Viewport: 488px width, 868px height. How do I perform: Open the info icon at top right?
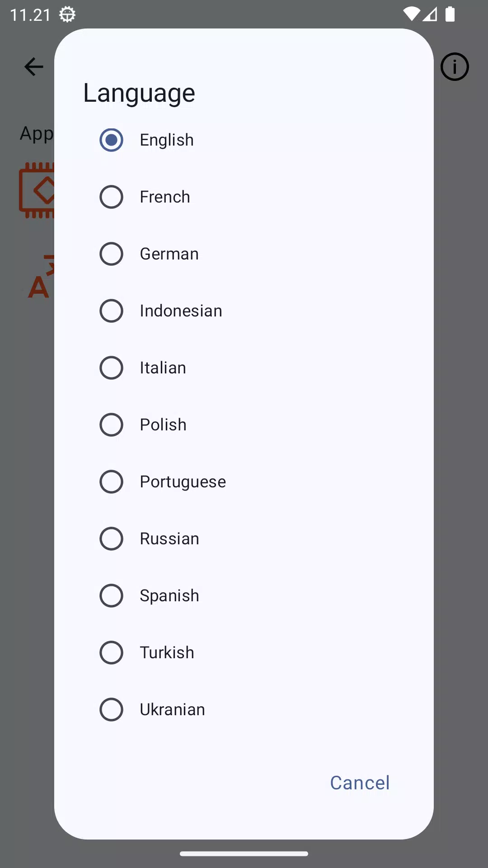click(x=455, y=67)
